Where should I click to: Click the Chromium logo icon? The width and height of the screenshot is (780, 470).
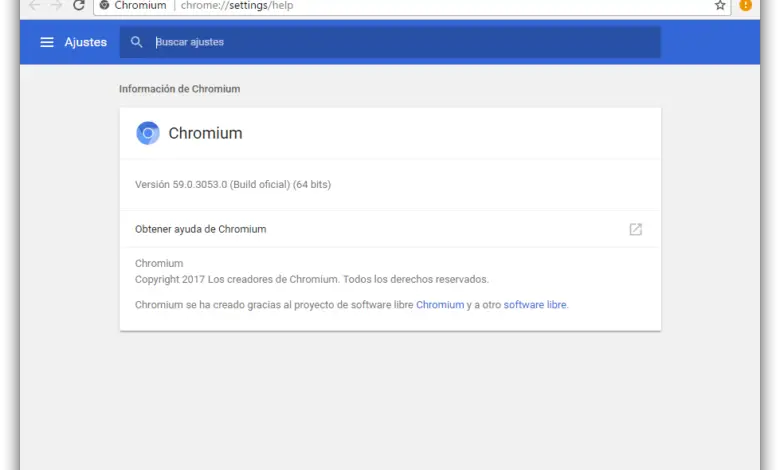tap(148, 133)
